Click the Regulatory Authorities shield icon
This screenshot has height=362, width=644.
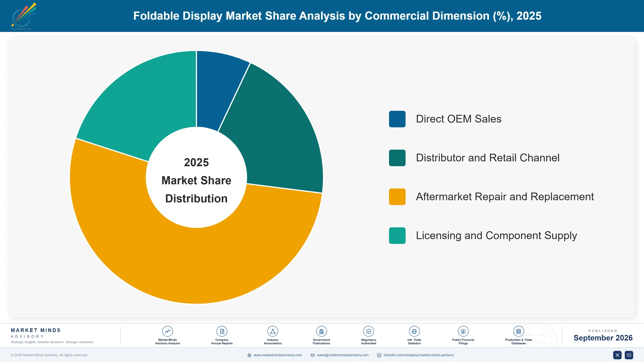click(368, 331)
